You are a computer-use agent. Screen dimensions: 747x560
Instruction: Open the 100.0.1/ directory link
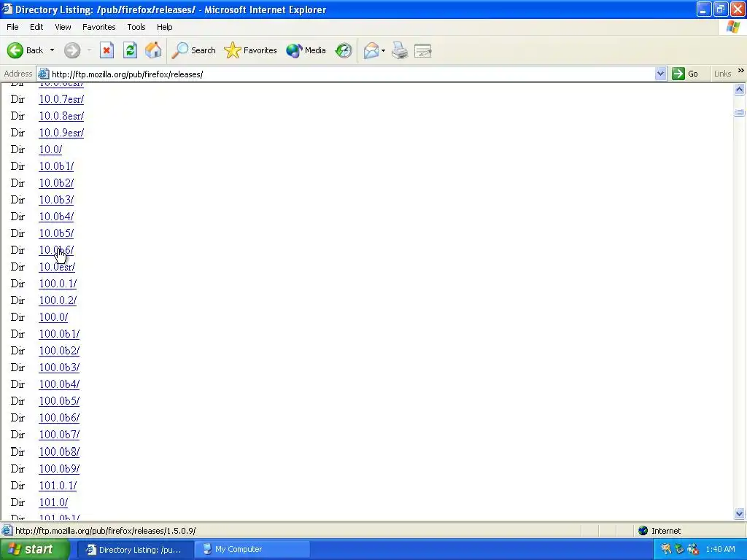coord(58,284)
